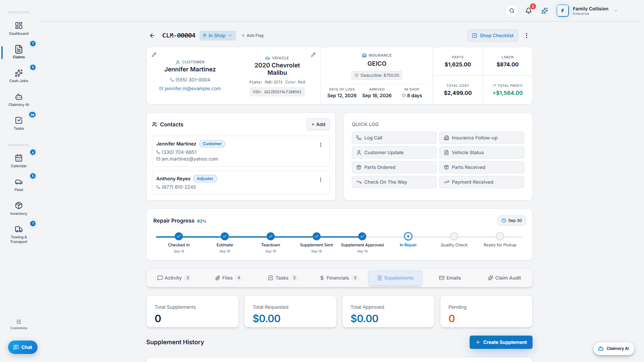Open Fleet from the sidebar
644x362 pixels.
click(19, 185)
